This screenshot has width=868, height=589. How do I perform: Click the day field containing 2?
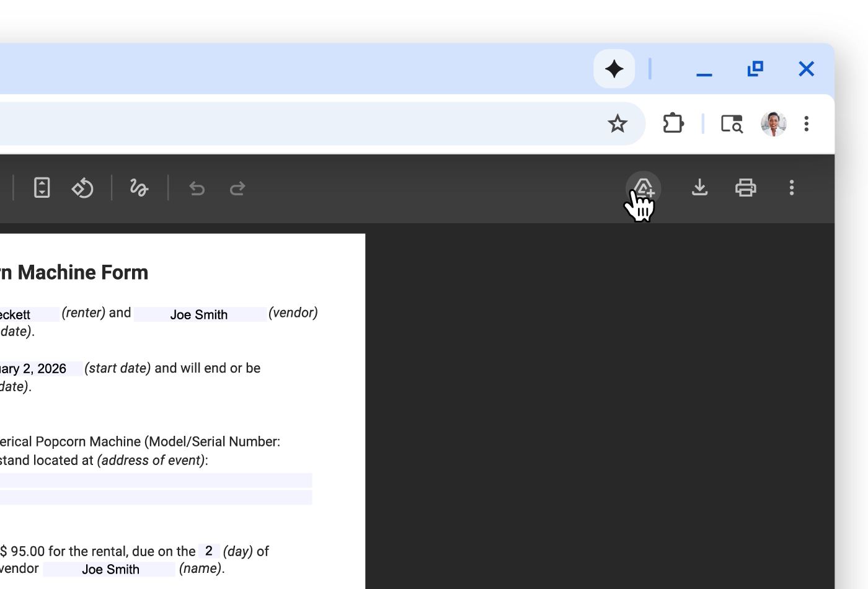[x=209, y=551]
